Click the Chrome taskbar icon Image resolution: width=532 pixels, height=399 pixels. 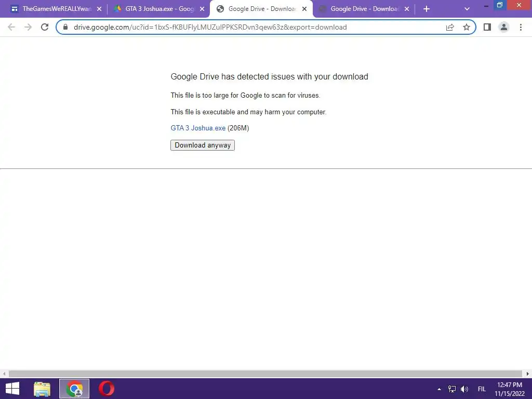pos(74,389)
